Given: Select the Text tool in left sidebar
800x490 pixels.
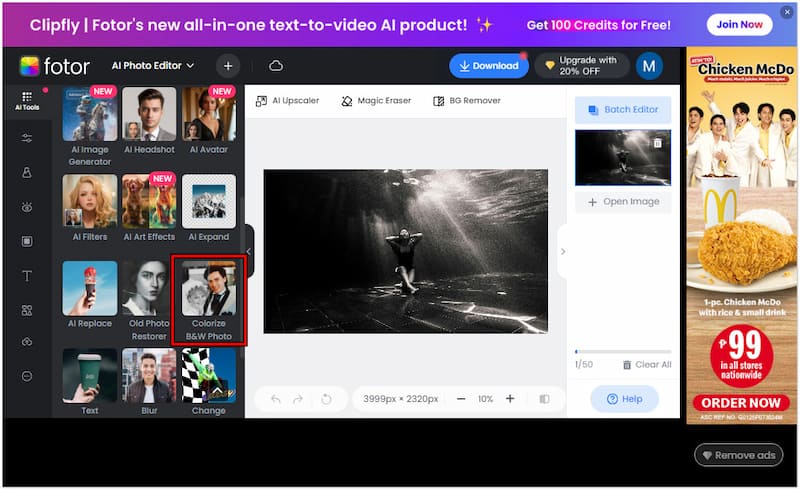Looking at the screenshot, I should (x=27, y=276).
